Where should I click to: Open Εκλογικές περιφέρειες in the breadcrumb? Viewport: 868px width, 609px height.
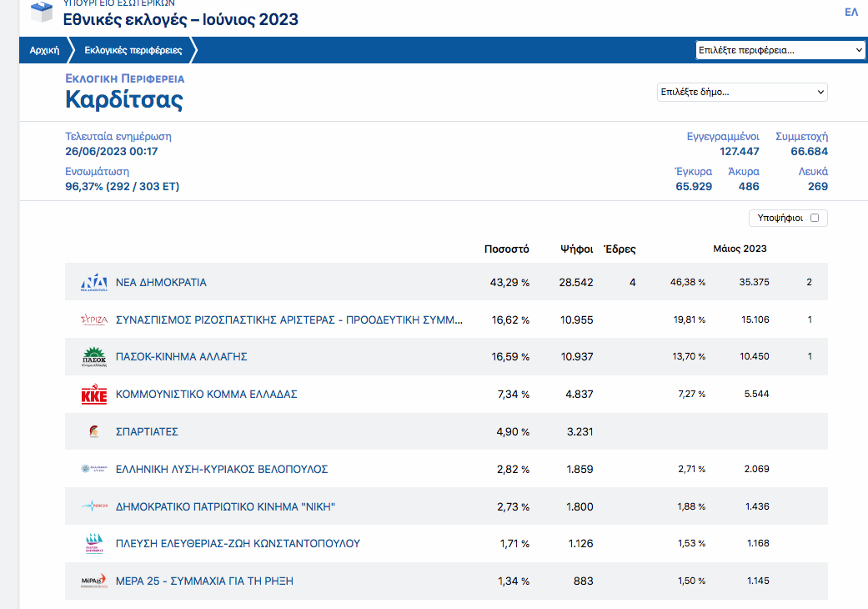pyautogui.click(x=133, y=50)
